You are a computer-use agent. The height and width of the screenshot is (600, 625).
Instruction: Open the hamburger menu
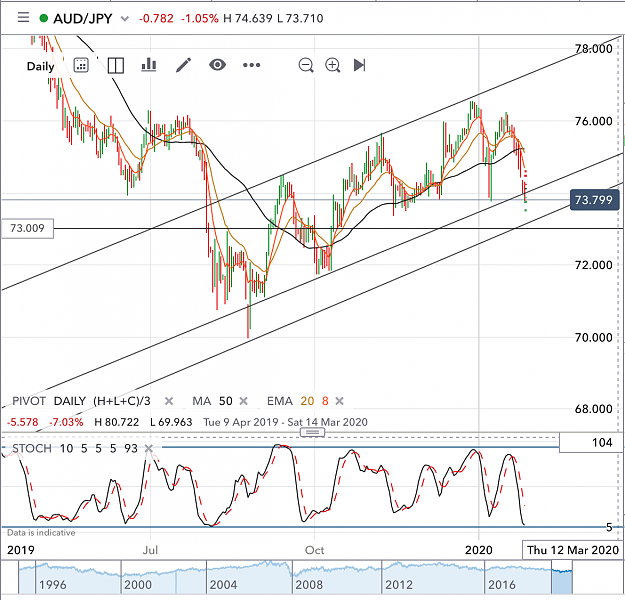pyautogui.click(x=24, y=18)
